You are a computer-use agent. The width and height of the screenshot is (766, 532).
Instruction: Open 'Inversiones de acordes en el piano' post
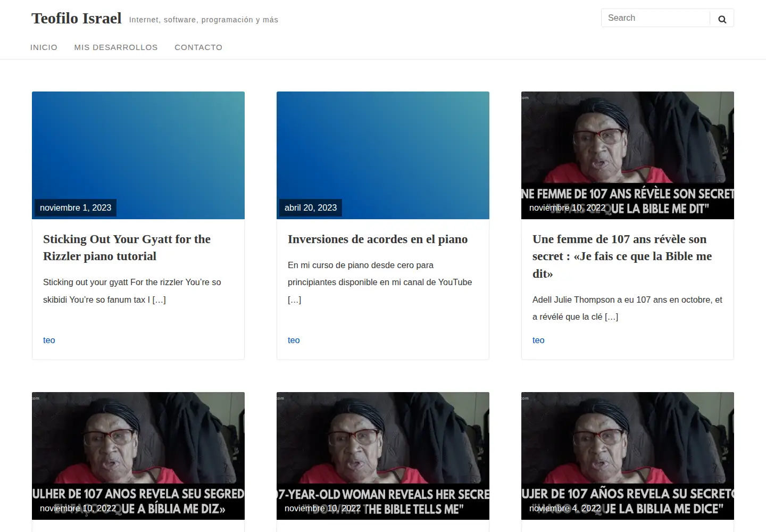tap(378, 239)
